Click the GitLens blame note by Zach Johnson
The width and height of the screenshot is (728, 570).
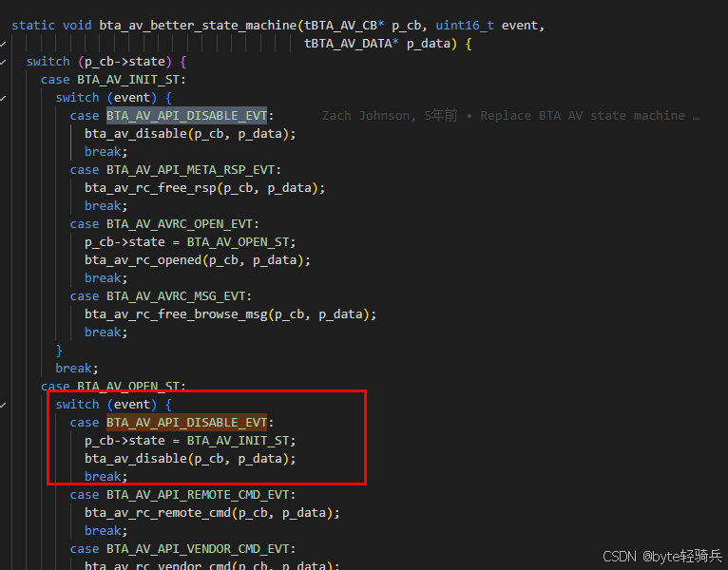[x=510, y=116]
